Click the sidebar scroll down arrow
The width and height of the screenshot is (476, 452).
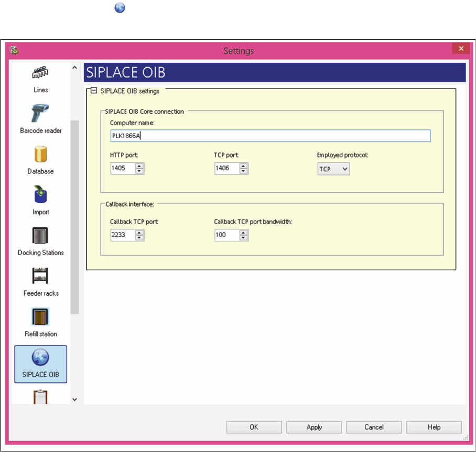[74, 400]
